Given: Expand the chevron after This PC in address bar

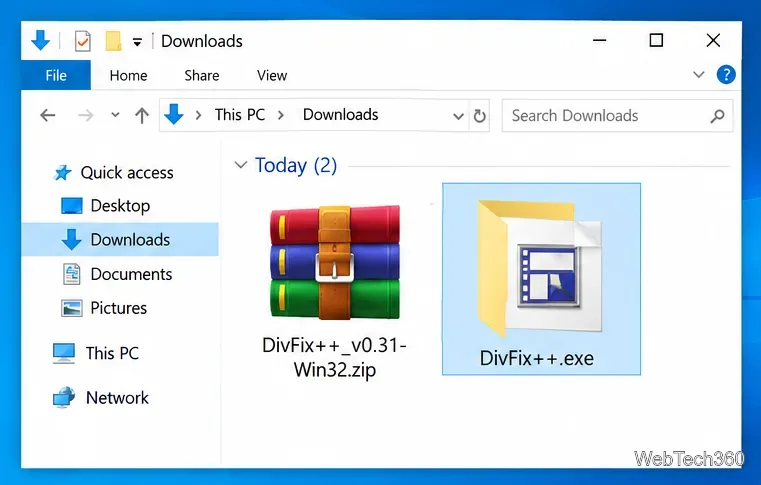Looking at the screenshot, I should click(281, 116).
